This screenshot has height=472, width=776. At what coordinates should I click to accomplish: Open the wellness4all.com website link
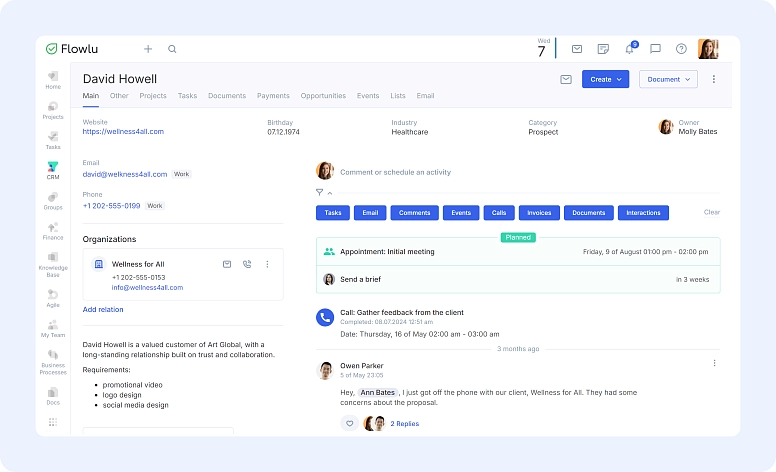[123, 131]
